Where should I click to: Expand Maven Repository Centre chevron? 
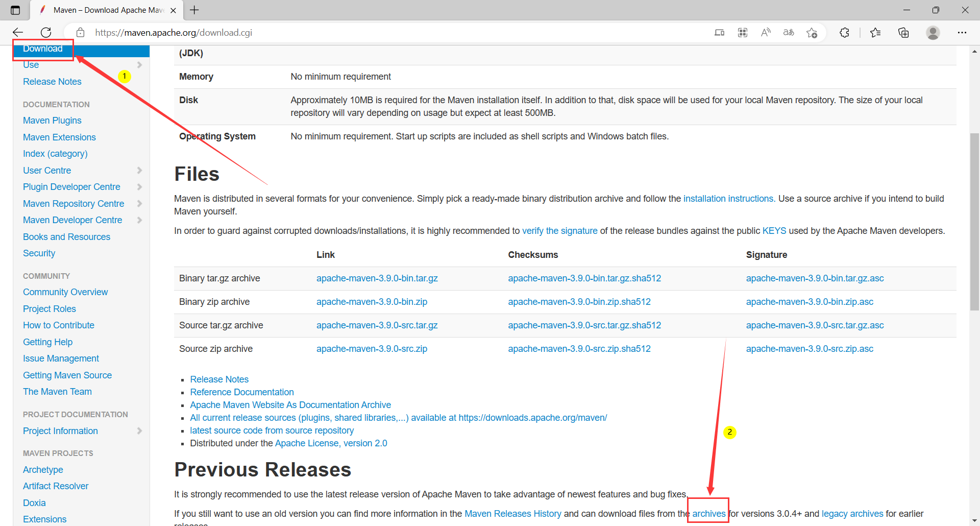tap(139, 204)
